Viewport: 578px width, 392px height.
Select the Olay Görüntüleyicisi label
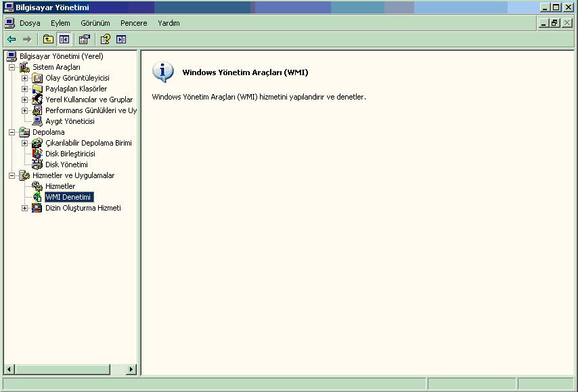click(x=77, y=78)
